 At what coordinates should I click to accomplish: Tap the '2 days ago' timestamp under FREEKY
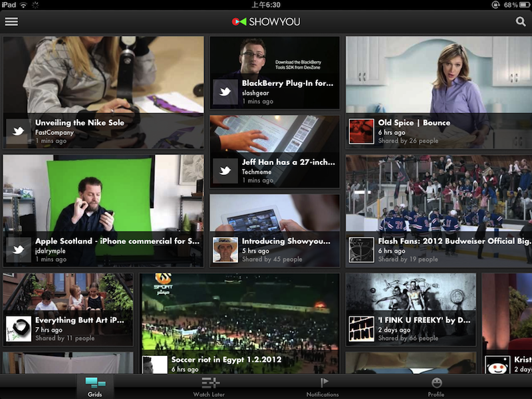click(x=394, y=330)
